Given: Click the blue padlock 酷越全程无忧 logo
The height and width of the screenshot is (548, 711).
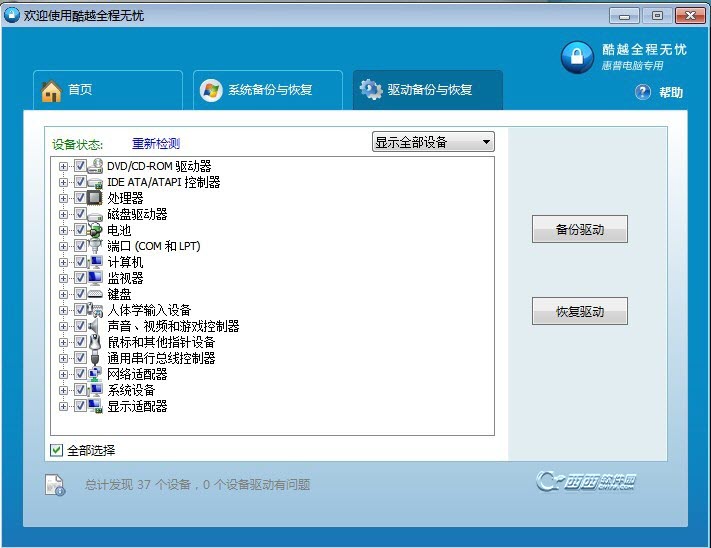Looking at the screenshot, I should coord(577,57).
